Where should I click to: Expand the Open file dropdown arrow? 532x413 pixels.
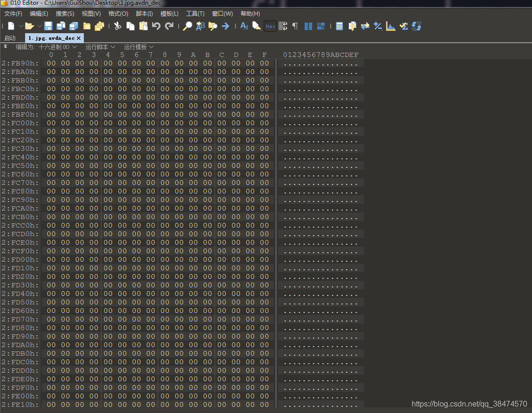click(x=39, y=26)
